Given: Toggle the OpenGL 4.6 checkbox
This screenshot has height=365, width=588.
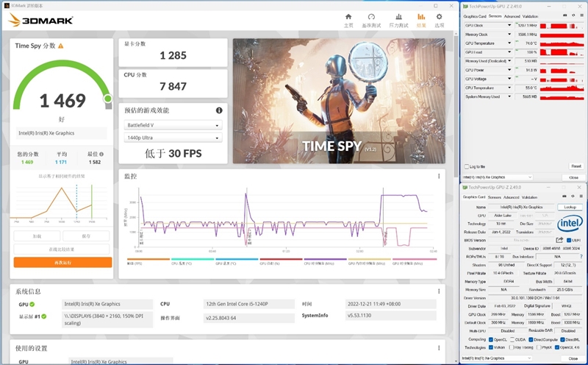Looking at the screenshot, I should click(x=557, y=347).
